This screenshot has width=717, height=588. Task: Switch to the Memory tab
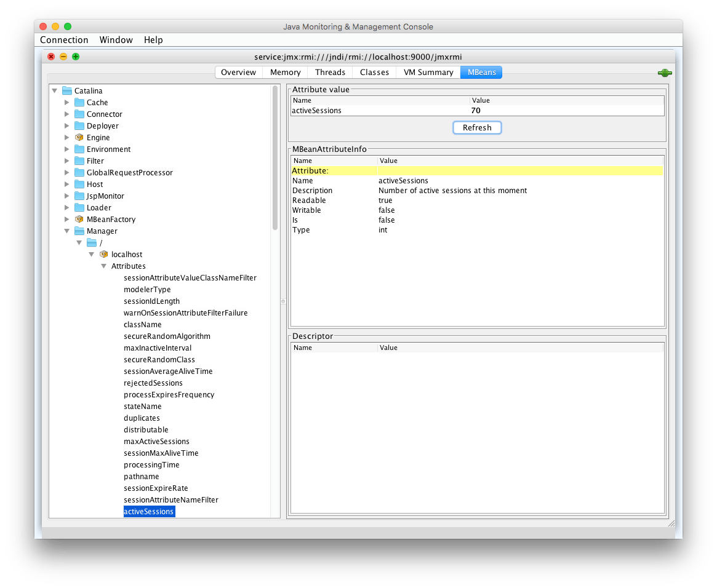[286, 72]
